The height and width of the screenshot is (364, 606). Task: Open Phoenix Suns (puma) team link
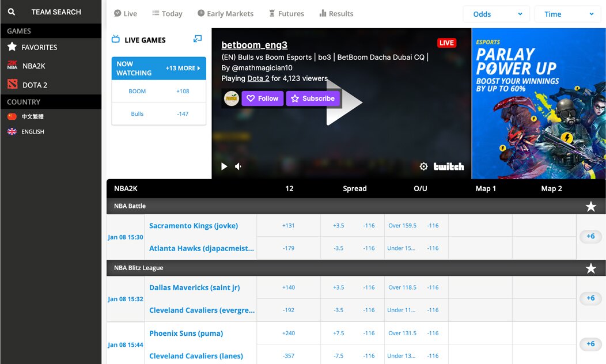(186, 333)
